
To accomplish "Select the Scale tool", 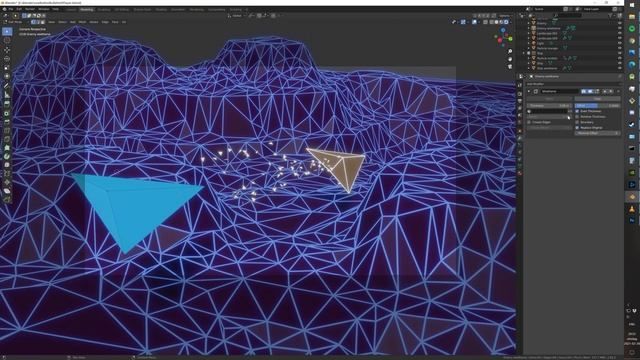I will pyautogui.click(x=7, y=67).
